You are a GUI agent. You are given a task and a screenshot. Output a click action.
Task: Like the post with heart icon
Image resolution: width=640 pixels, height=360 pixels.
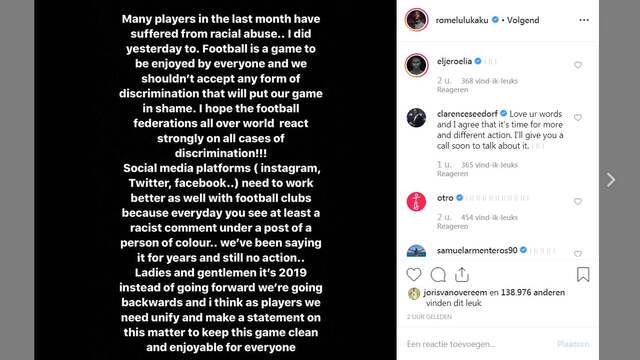coord(413,275)
